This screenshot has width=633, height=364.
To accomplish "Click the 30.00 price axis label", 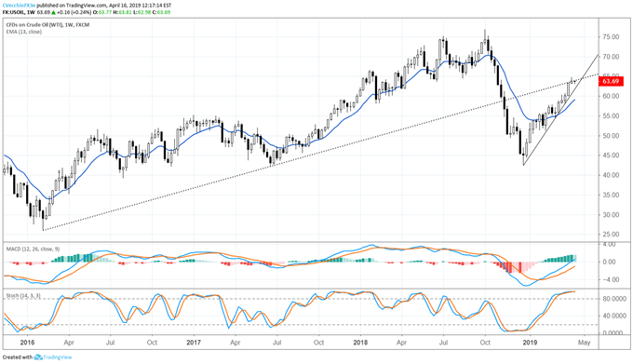I will (611, 215).
